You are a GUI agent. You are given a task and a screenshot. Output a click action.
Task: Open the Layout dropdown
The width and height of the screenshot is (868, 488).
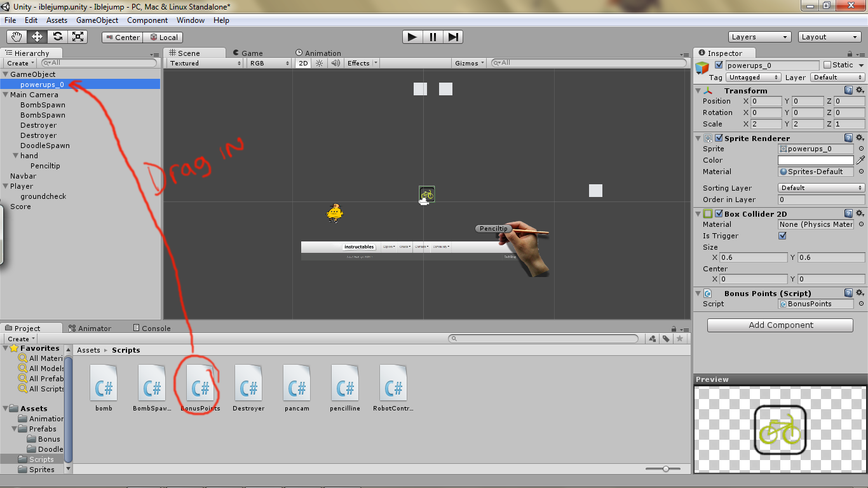click(830, 37)
